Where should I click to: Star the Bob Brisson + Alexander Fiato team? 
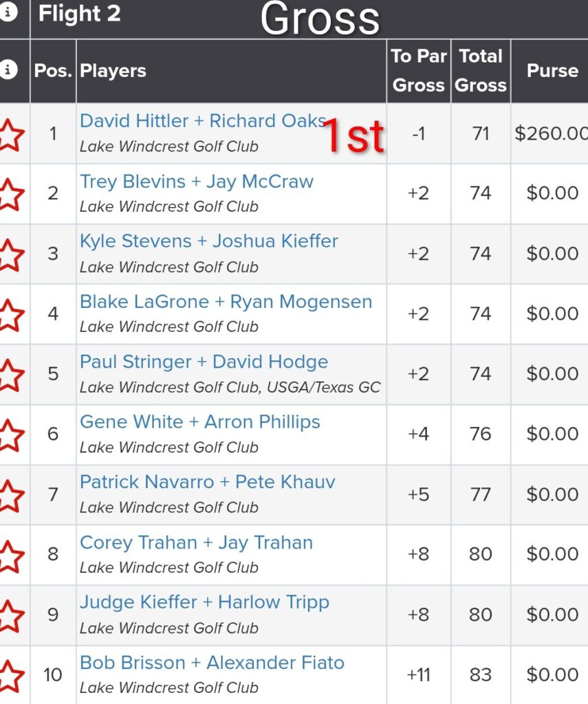click(x=10, y=674)
